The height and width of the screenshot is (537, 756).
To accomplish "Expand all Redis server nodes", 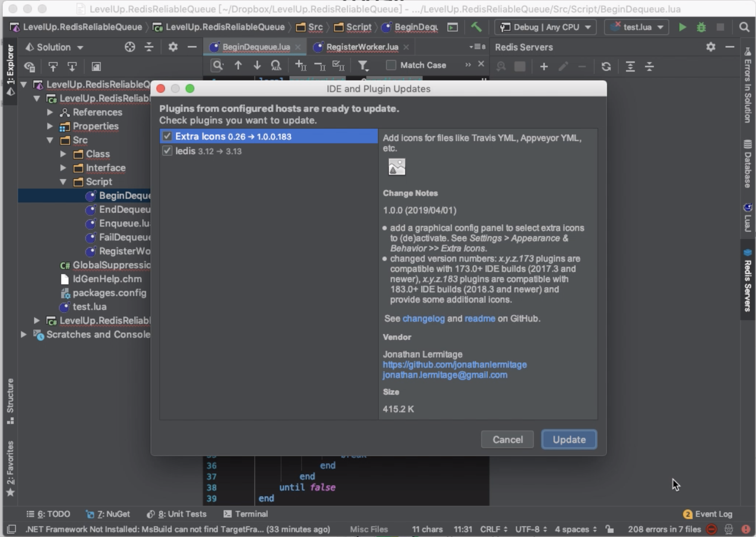I will point(630,66).
